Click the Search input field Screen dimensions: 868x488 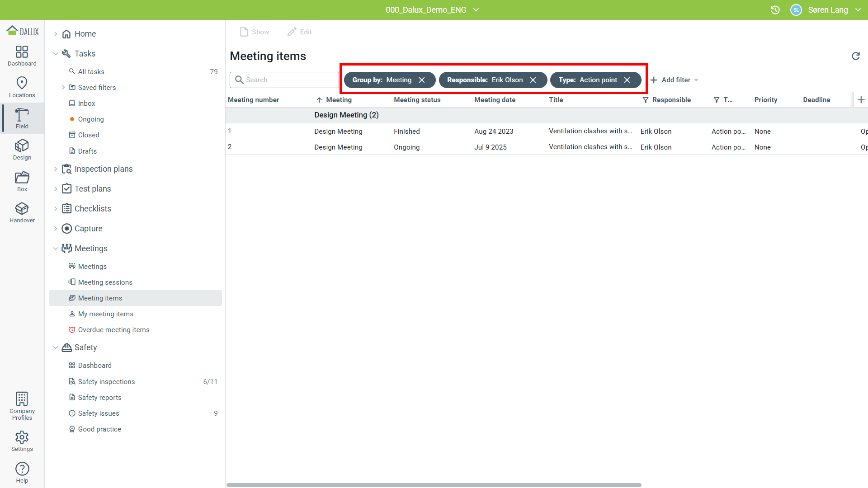click(x=284, y=80)
